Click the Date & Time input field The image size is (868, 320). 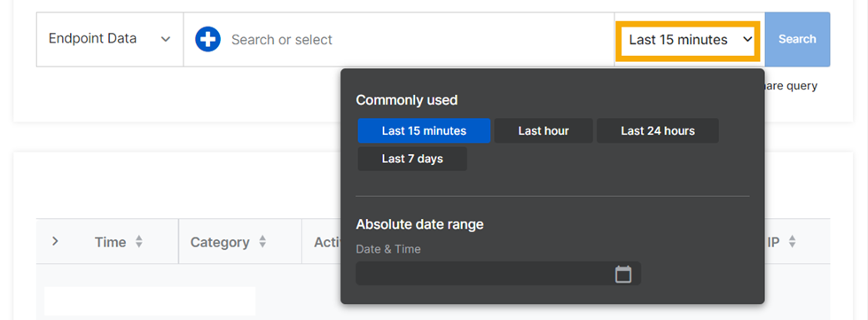pyautogui.click(x=498, y=274)
